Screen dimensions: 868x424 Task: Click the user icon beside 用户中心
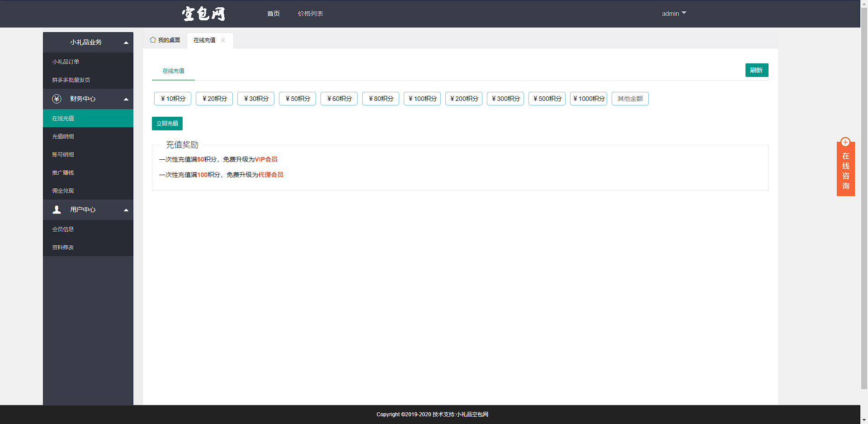coord(57,210)
